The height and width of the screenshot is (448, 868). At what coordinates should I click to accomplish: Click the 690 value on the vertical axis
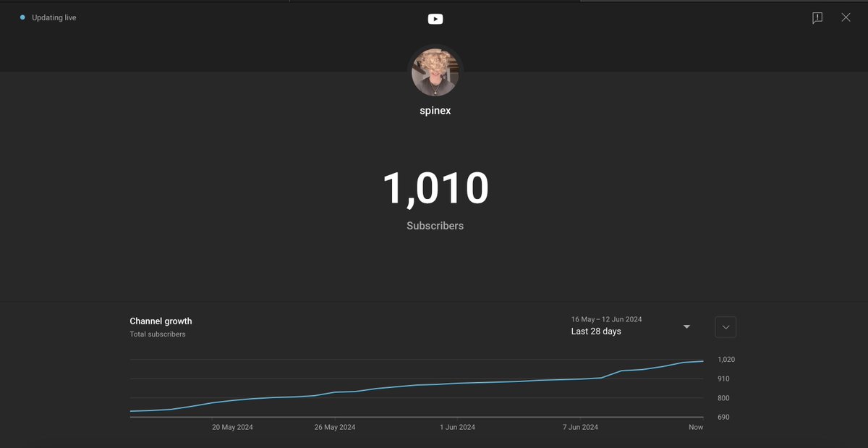click(x=723, y=416)
